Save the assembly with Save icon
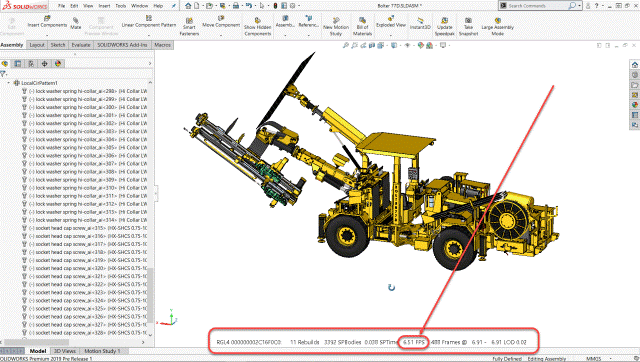The height and width of the screenshot is (362, 640). tap(222, 6)
